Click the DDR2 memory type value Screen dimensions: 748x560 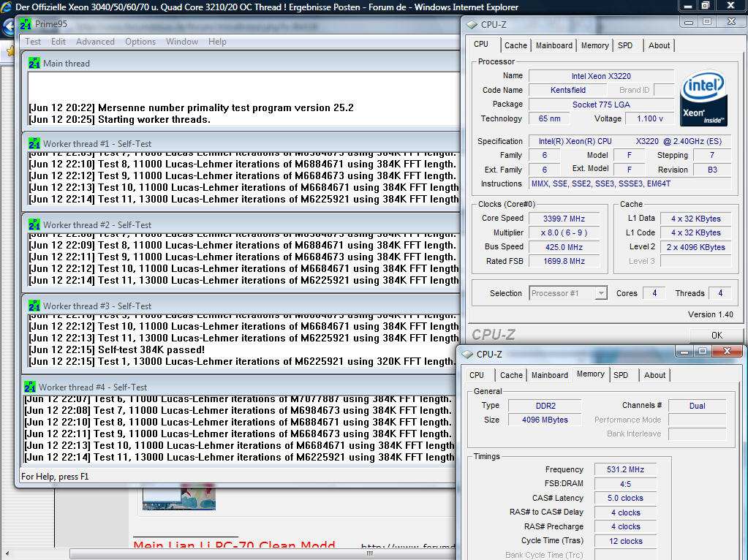tap(545, 406)
